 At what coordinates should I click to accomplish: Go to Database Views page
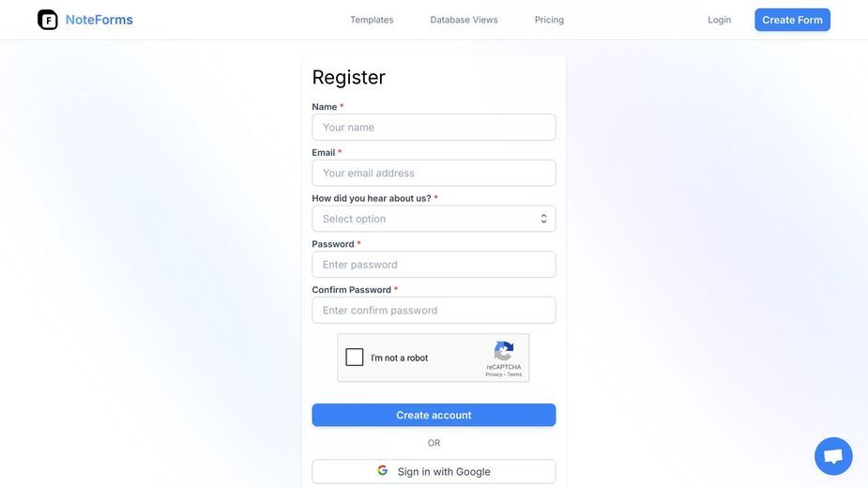pyautogui.click(x=464, y=20)
